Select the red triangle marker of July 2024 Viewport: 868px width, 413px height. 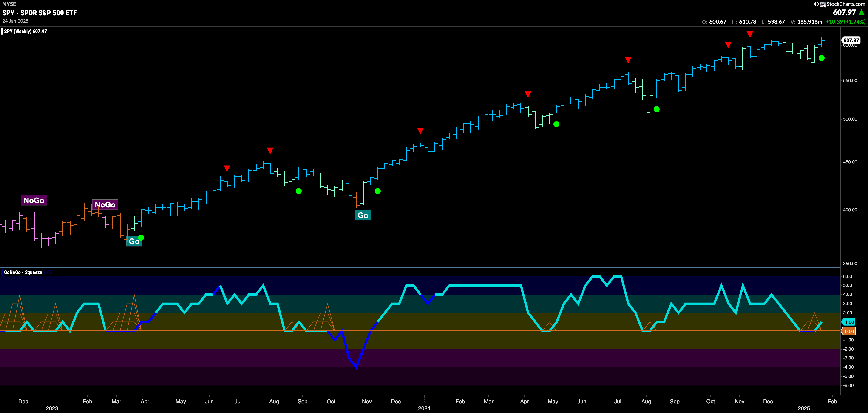tap(628, 60)
